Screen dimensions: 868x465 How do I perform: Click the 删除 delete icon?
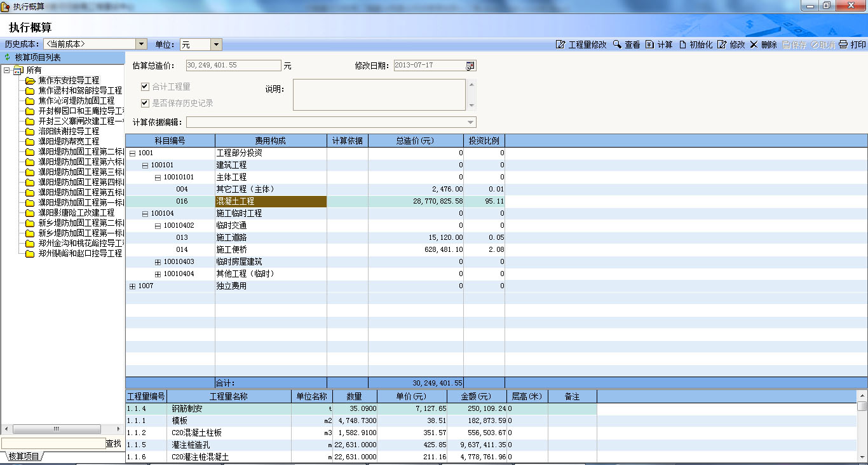coord(754,45)
